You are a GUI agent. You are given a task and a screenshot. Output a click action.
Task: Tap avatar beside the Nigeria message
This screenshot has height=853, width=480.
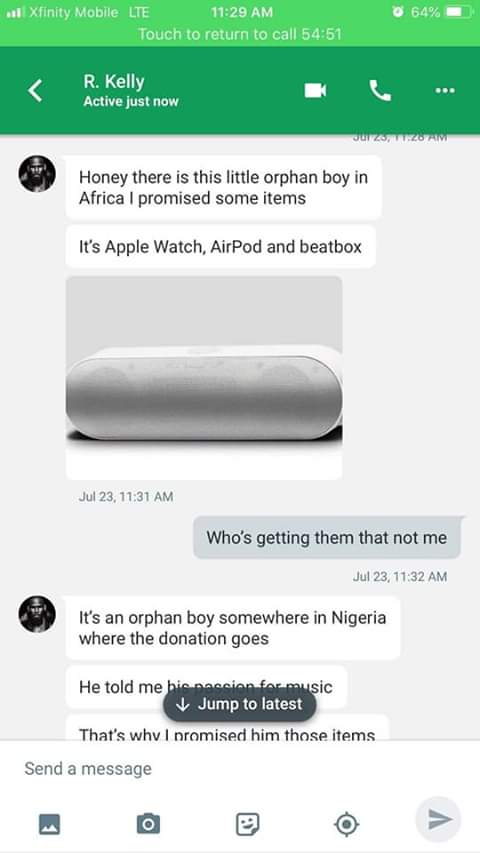point(37,614)
